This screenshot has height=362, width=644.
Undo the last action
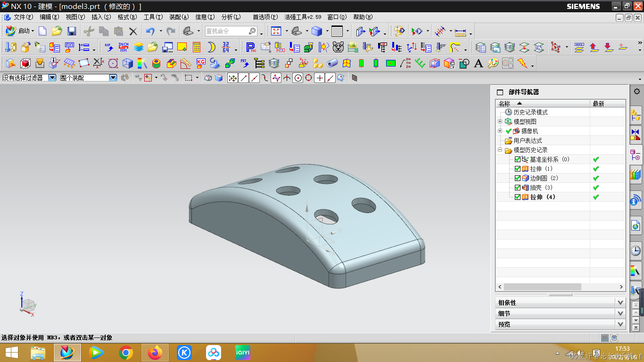[x=150, y=31]
